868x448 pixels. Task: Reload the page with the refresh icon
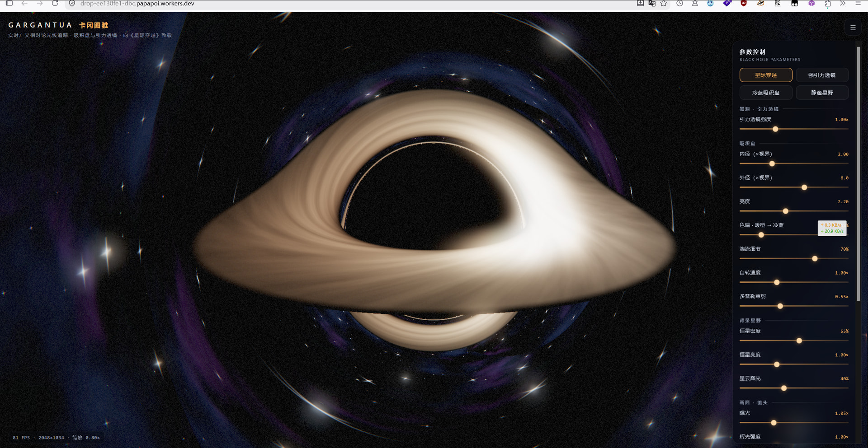pyautogui.click(x=55, y=3)
